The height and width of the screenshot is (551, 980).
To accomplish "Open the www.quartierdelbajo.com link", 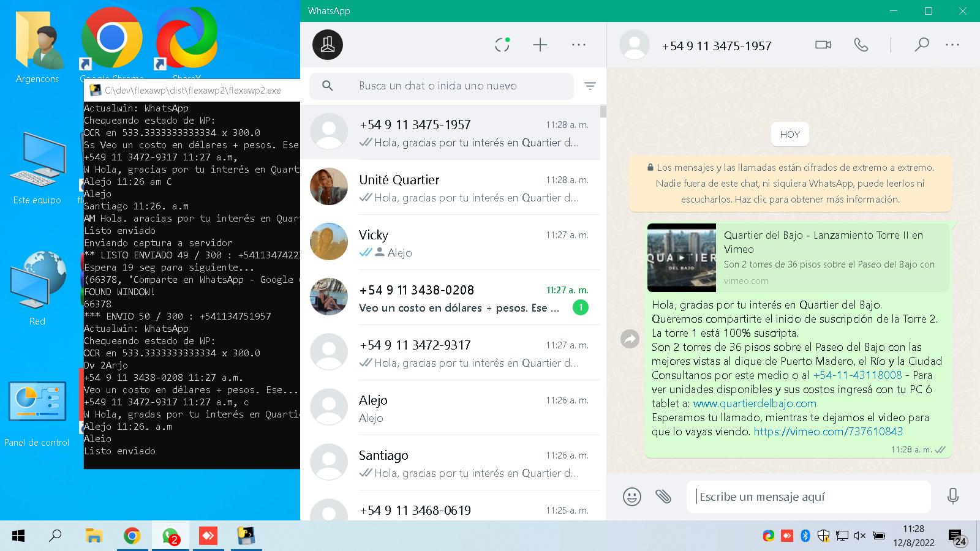I will [x=755, y=403].
